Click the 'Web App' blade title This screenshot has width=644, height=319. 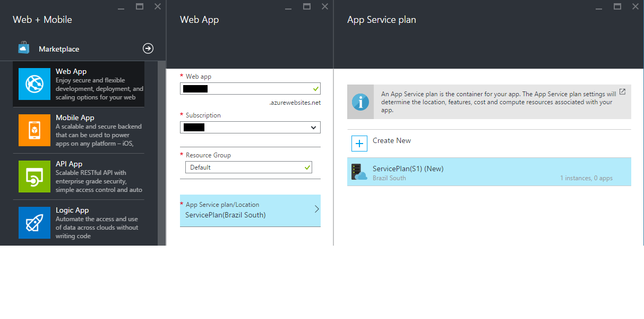coord(199,20)
